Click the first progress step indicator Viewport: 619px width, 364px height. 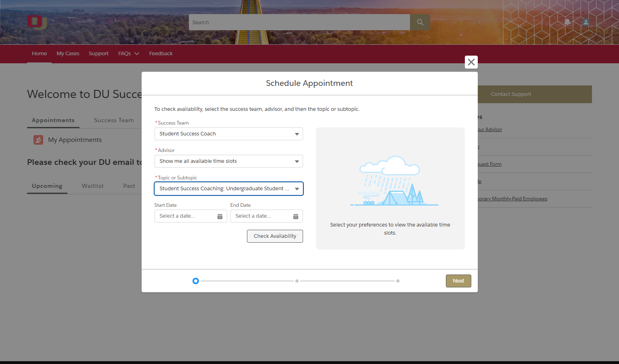(196, 281)
